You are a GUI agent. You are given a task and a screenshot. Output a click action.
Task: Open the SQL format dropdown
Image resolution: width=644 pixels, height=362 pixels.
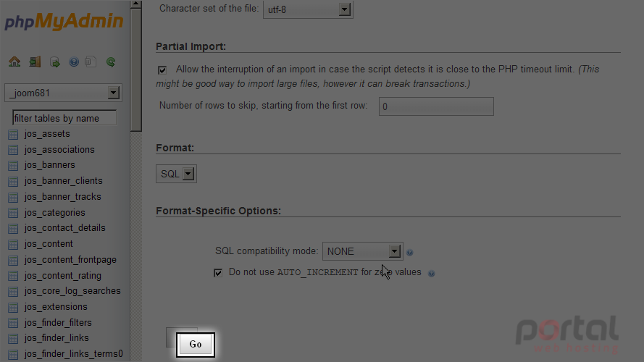176,174
